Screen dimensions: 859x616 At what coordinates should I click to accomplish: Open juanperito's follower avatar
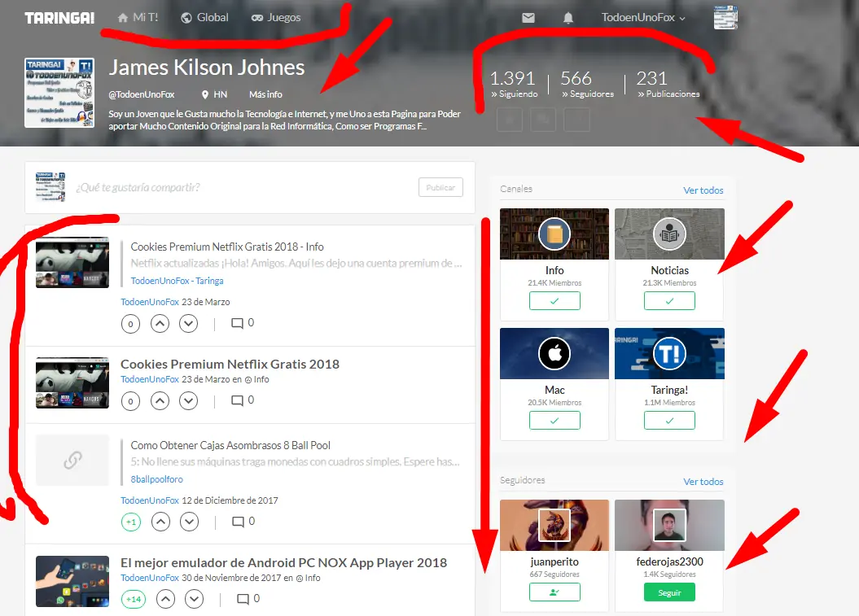[554, 525]
